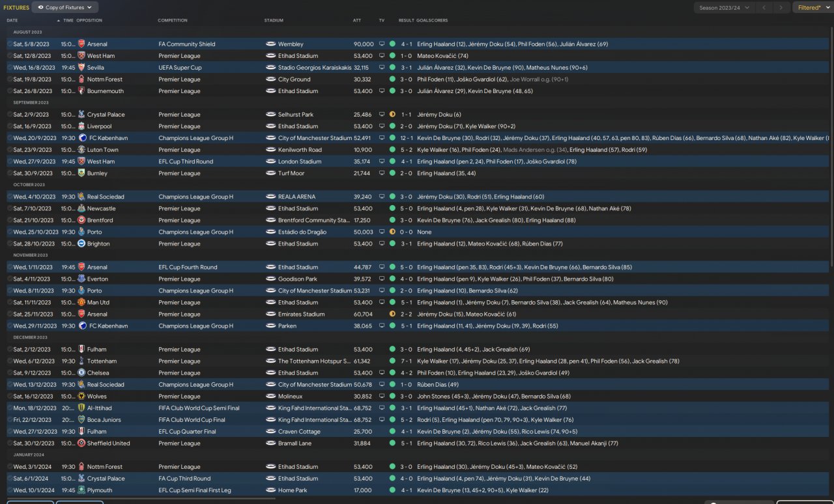Tick the selection circle for Sat 2/9/2023 Crystal Palace
The width and height of the screenshot is (834, 504).
click(x=9, y=115)
